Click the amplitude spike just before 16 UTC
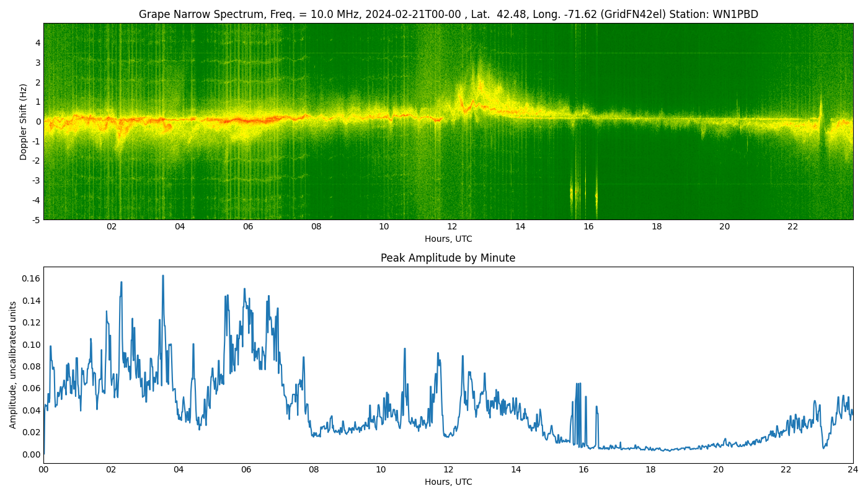This screenshot has height=496, width=868. 578,384
